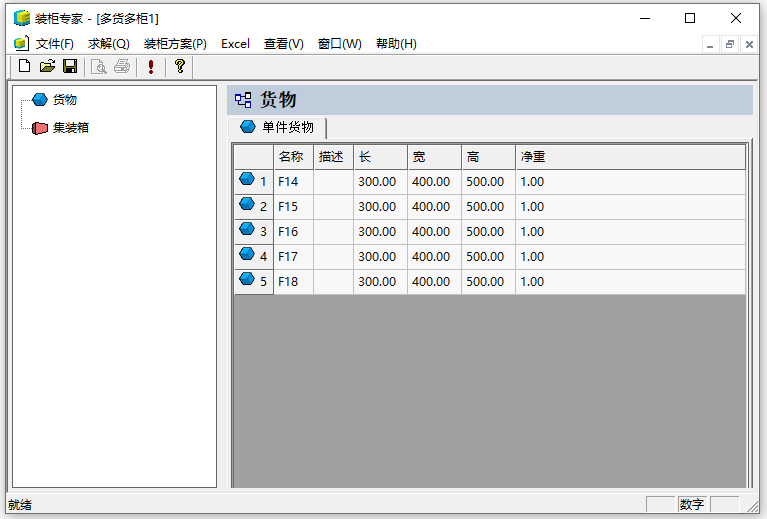Screen dimensions: 767x519
Task: Click the red 集装箱 container icon
Action: click(x=40, y=128)
